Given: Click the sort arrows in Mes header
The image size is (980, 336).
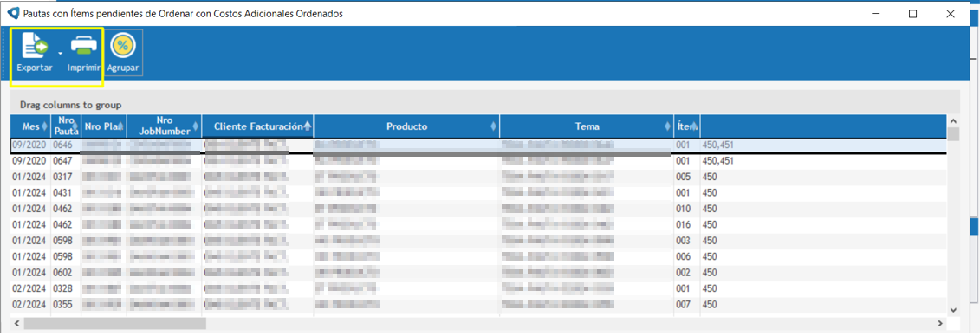Looking at the screenshot, I should point(45,126).
